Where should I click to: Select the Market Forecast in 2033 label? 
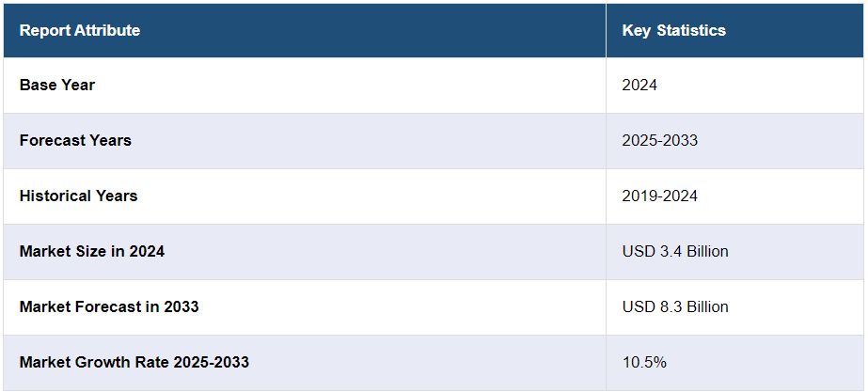pyautogui.click(x=109, y=307)
